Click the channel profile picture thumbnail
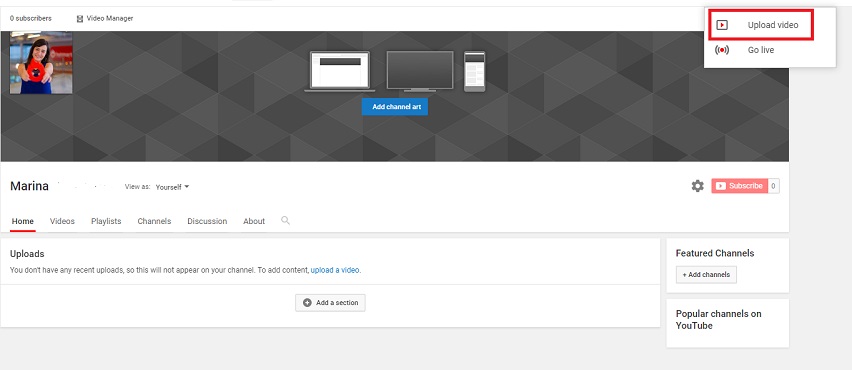Screen dimensions: 852x370 pos(41,62)
